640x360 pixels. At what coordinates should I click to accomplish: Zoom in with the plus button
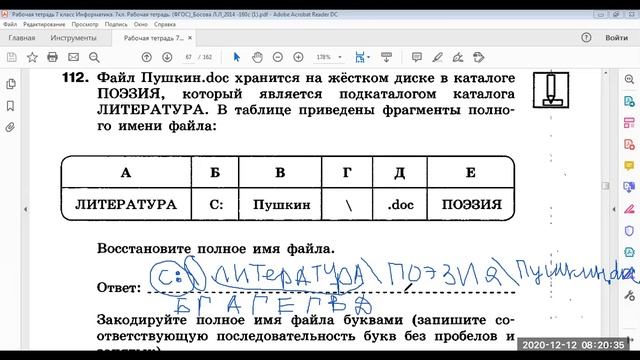click(298, 57)
